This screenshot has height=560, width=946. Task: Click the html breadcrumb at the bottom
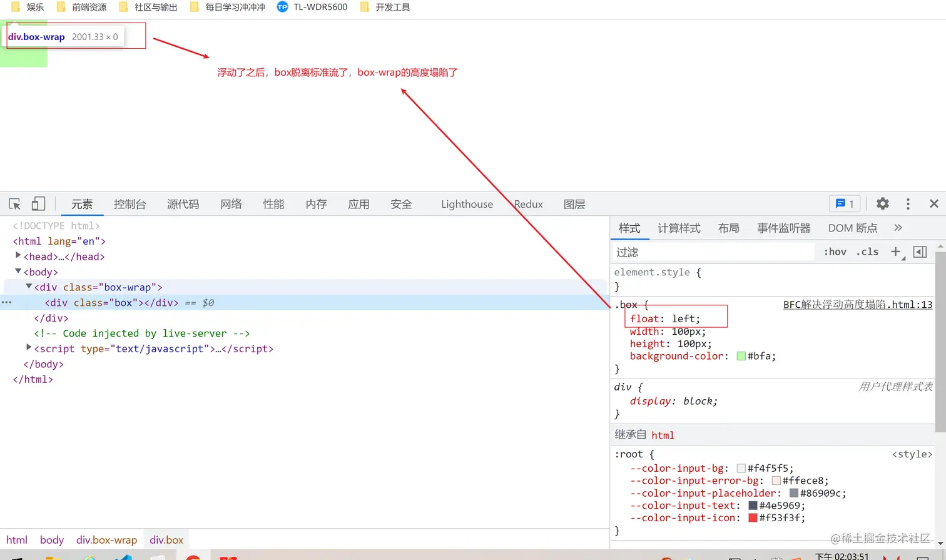click(x=17, y=540)
